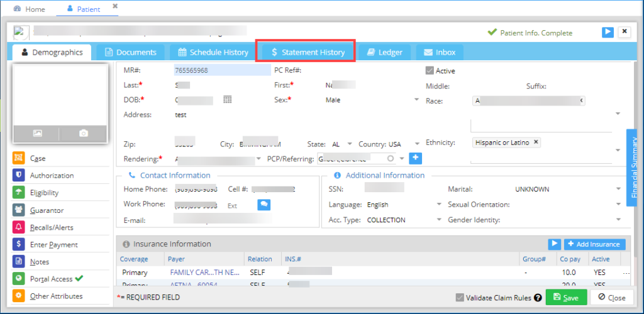Open the FAMILY CAR...TH NE... payer link

click(x=204, y=272)
